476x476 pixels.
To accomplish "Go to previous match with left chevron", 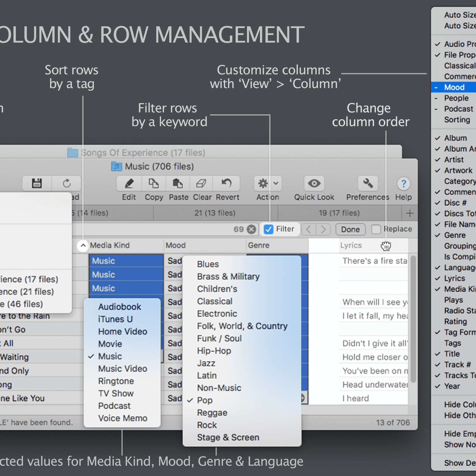I will (309, 229).
